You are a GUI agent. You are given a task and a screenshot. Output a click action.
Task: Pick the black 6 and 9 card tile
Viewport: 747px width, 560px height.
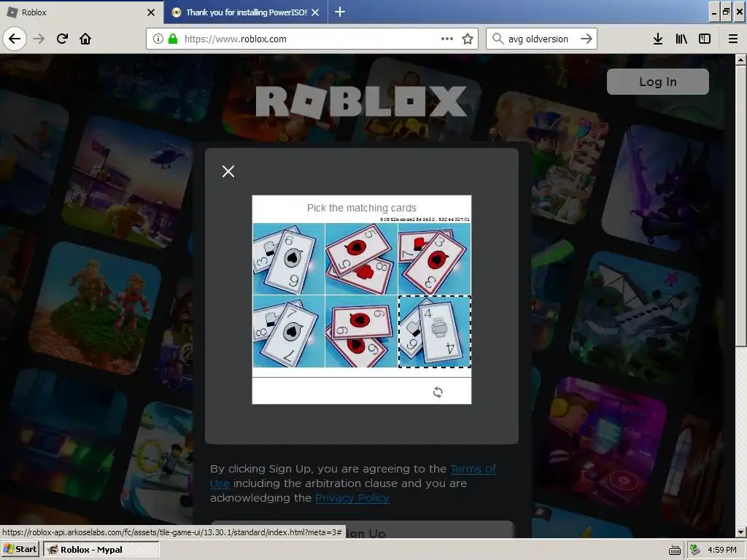[288, 259]
